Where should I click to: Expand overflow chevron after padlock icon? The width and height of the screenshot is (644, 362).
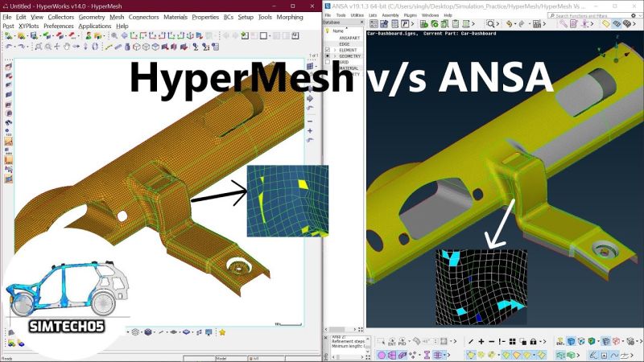pyautogui.click(x=544, y=341)
